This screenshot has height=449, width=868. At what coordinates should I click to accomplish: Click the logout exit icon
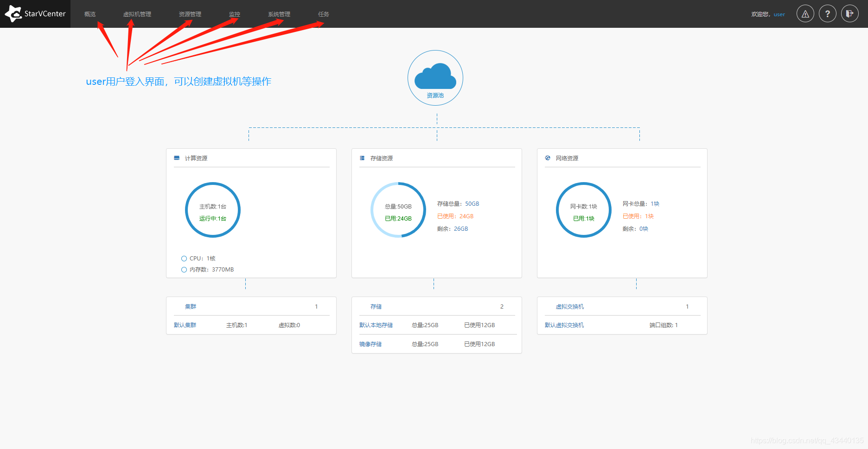tap(850, 14)
